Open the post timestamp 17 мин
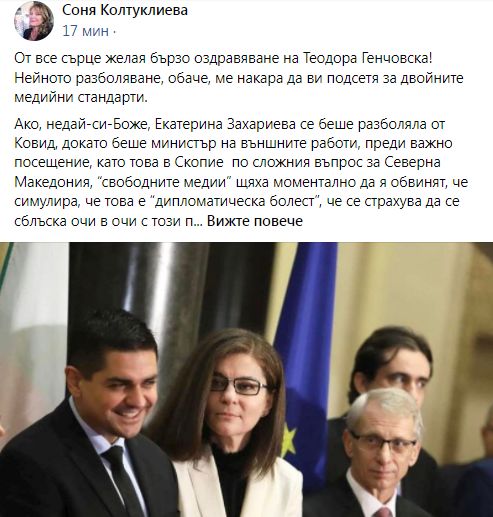The height and width of the screenshot is (517, 493). click(86, 31)
